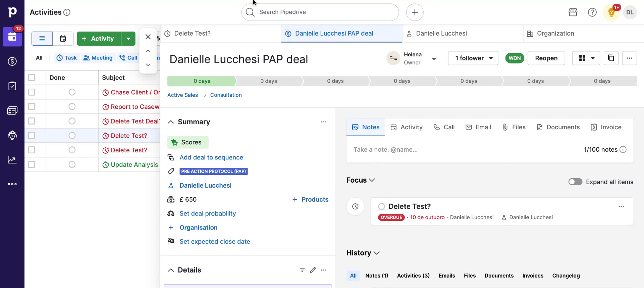This screenshot has width=644, height=288.
Task: Check the Report to Casew row checkbox
Action: pos(32,106)
